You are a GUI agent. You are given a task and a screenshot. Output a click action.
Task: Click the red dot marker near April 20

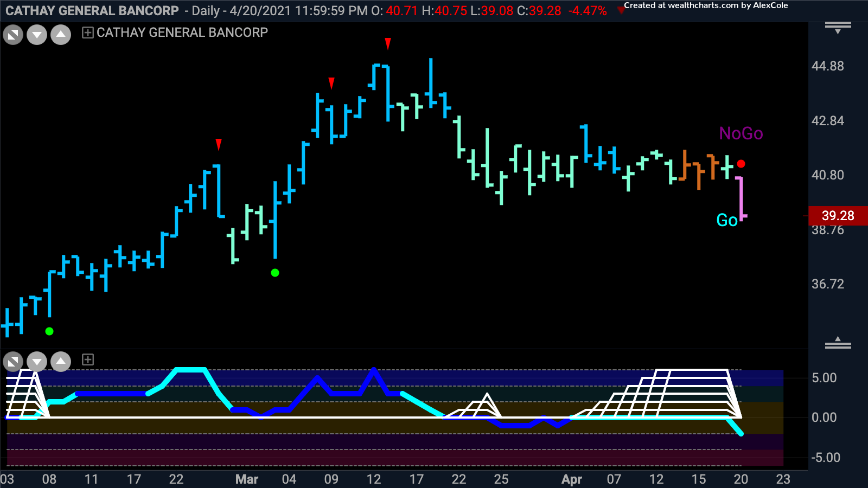(741, 164)
